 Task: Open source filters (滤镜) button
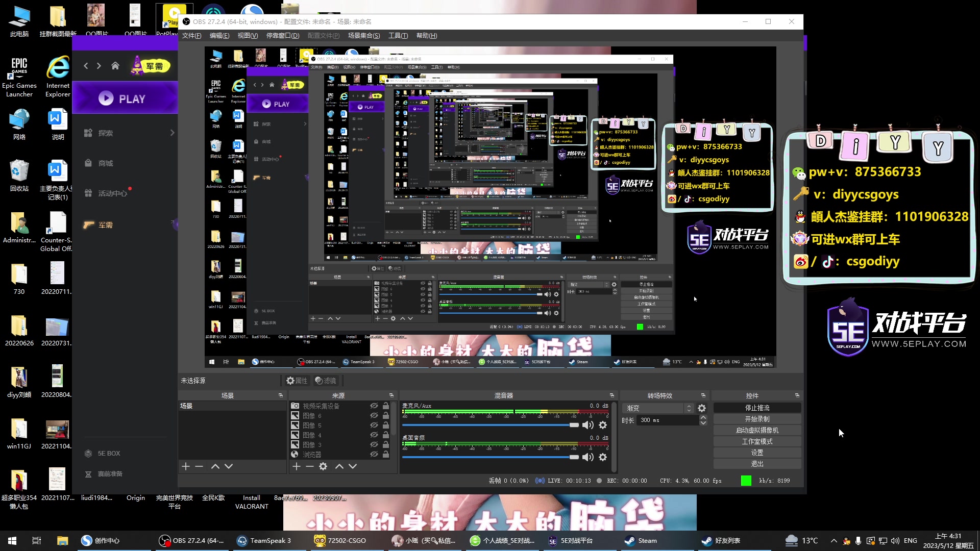click(x=326, y=381)
